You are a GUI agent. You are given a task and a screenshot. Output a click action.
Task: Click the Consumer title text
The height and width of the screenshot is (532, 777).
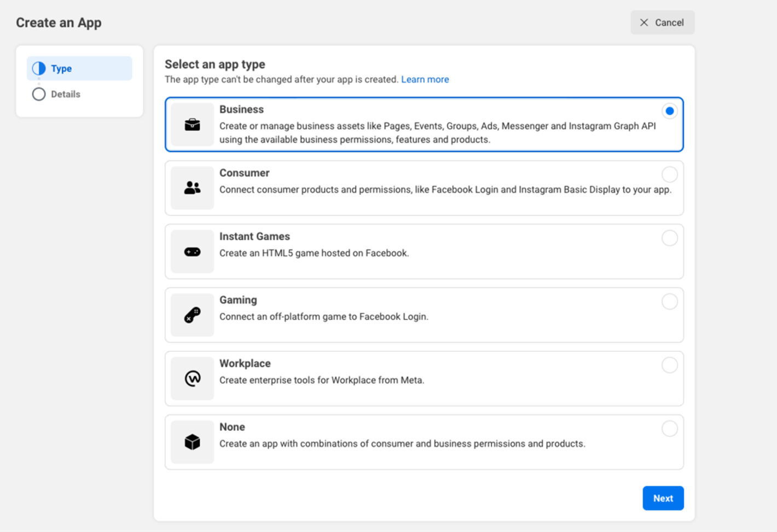tap(245, 173)
